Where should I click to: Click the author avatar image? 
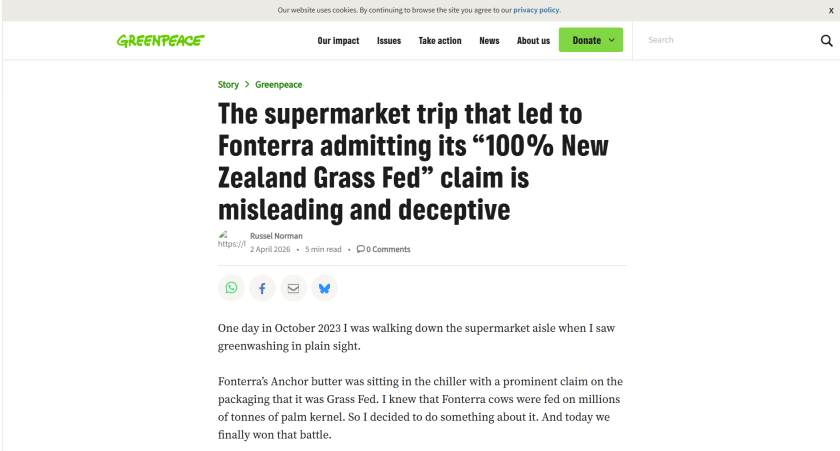tap(231, 241)
